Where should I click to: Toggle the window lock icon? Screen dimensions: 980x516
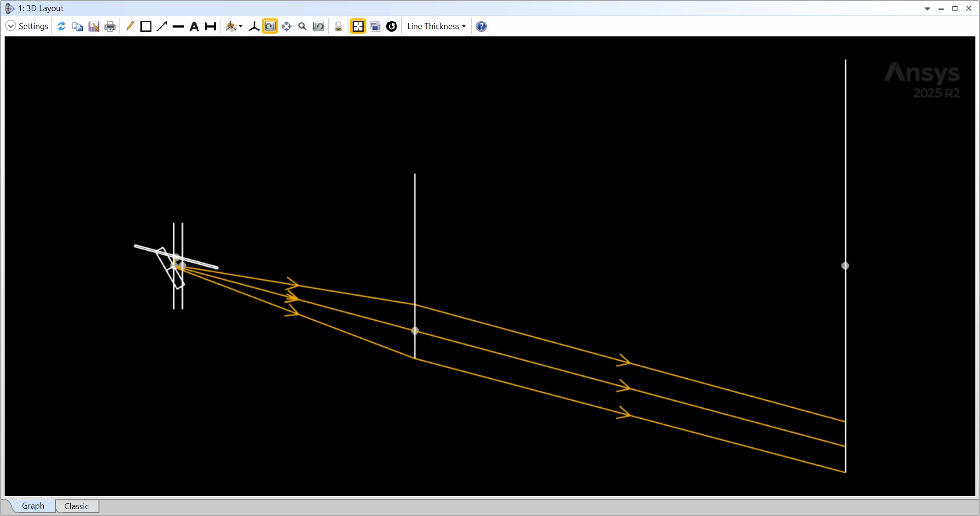[x=338, y=26]
